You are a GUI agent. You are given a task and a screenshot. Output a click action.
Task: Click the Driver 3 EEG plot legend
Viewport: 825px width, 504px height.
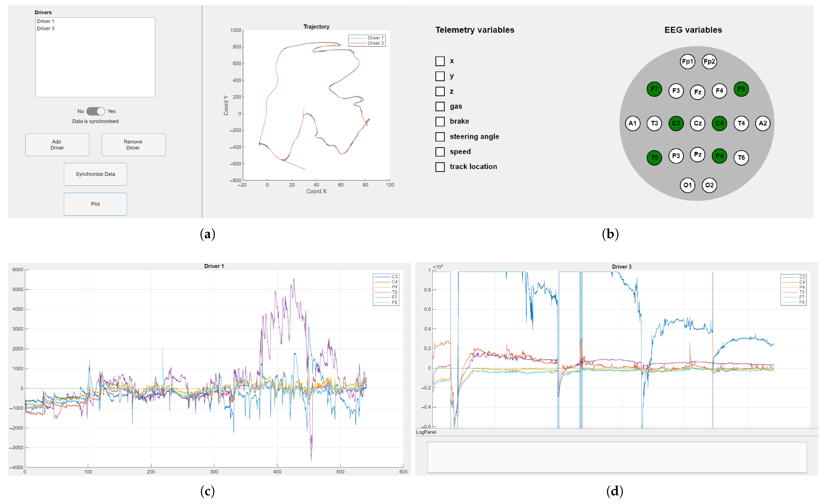point(793,290)
